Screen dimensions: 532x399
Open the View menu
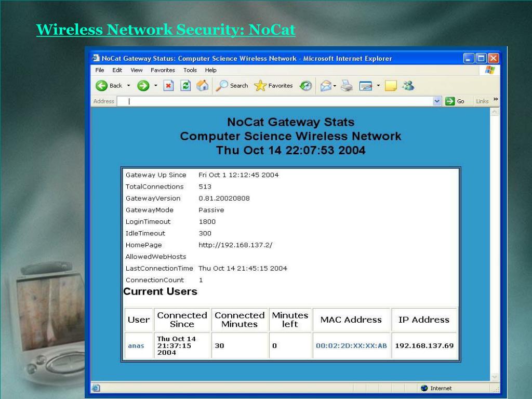pos(137,70)
